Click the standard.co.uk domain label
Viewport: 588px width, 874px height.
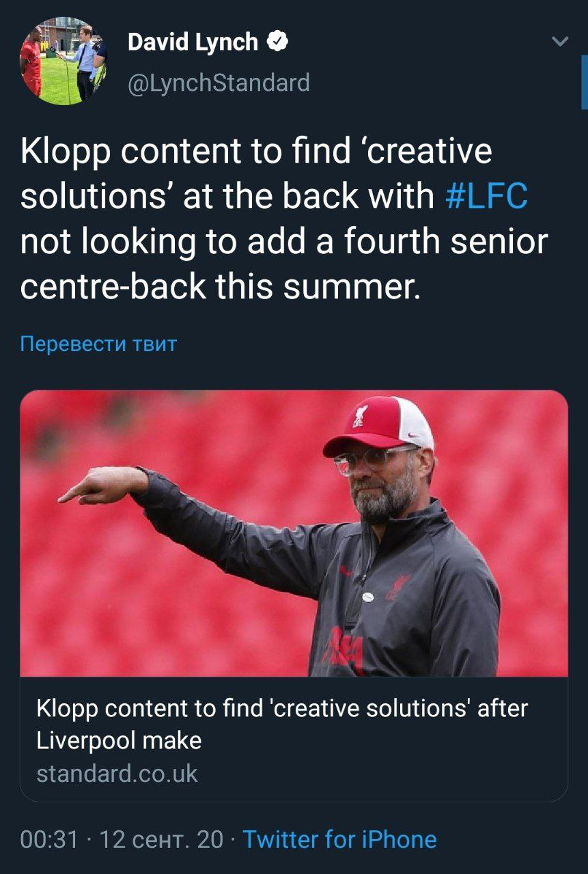click(117, 774)
